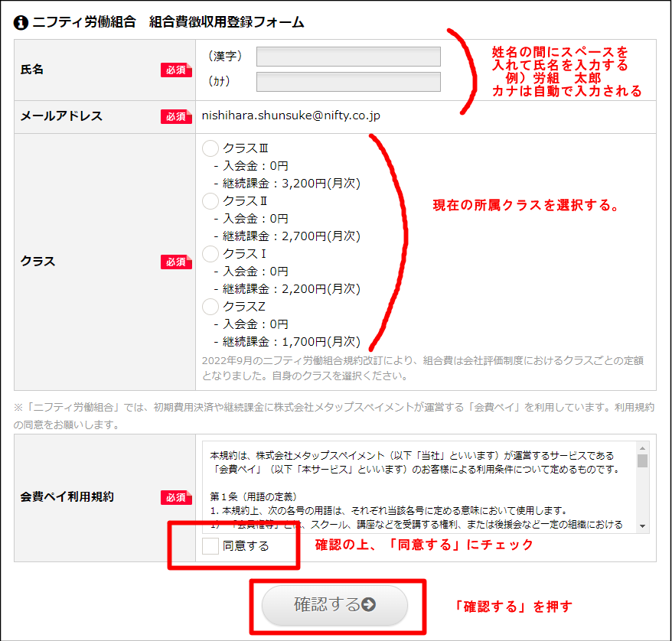Check the 同意する checkbox
This screenshot has height=641, width=672.
coord(210,546)
